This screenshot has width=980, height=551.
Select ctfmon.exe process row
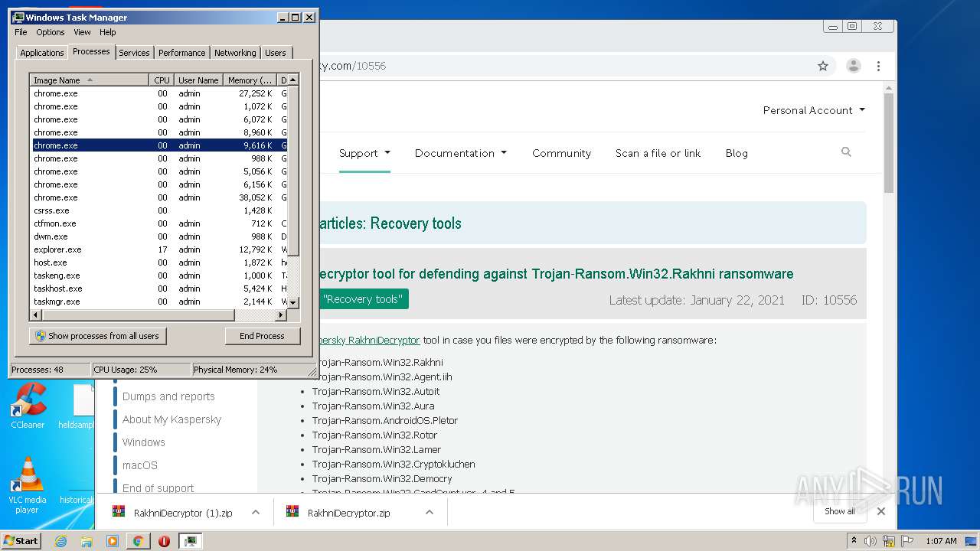click(x=158, y=223)
